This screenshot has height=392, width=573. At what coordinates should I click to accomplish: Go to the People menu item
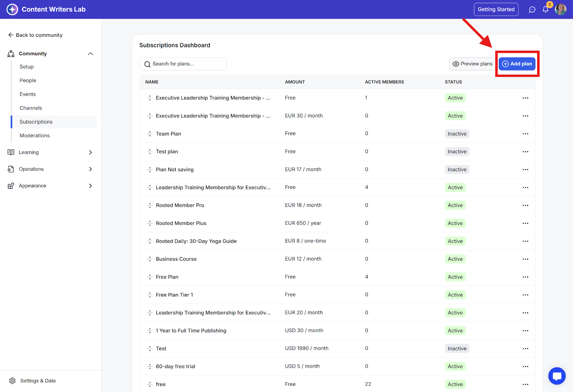pos(28,81)
